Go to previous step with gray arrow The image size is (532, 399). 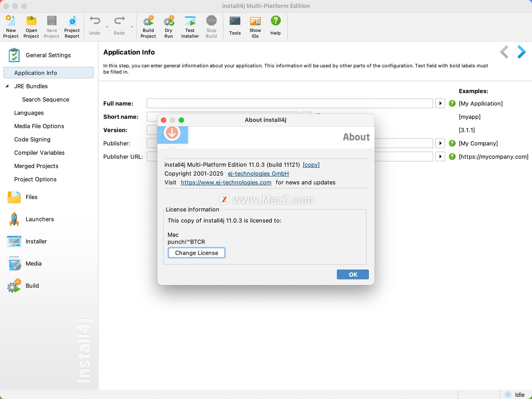(x=504, y=52)
